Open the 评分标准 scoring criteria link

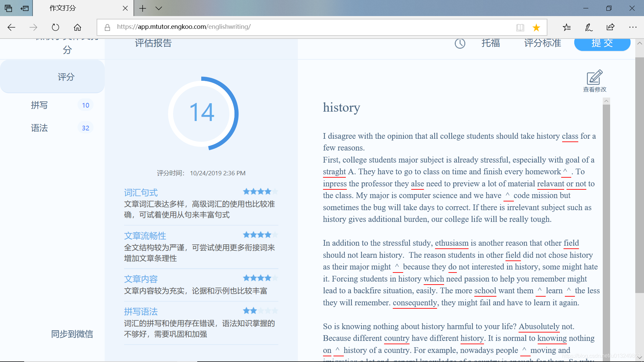coord(542,43)
